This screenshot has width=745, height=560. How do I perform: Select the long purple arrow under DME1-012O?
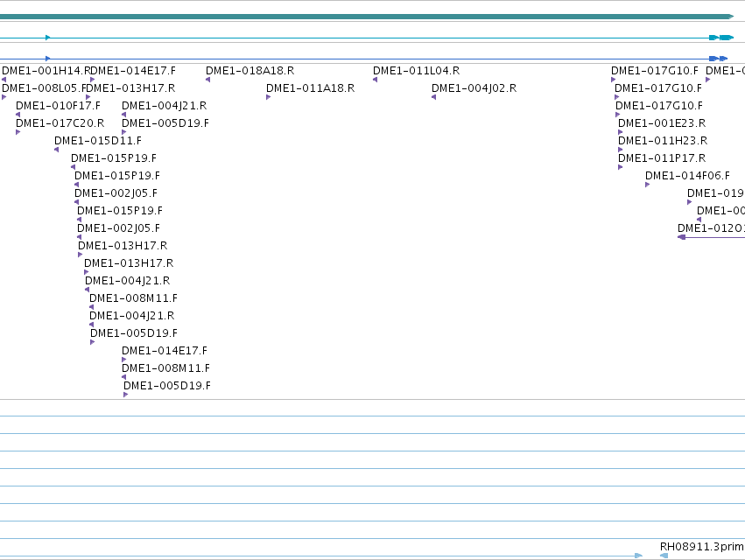(711, 237)
